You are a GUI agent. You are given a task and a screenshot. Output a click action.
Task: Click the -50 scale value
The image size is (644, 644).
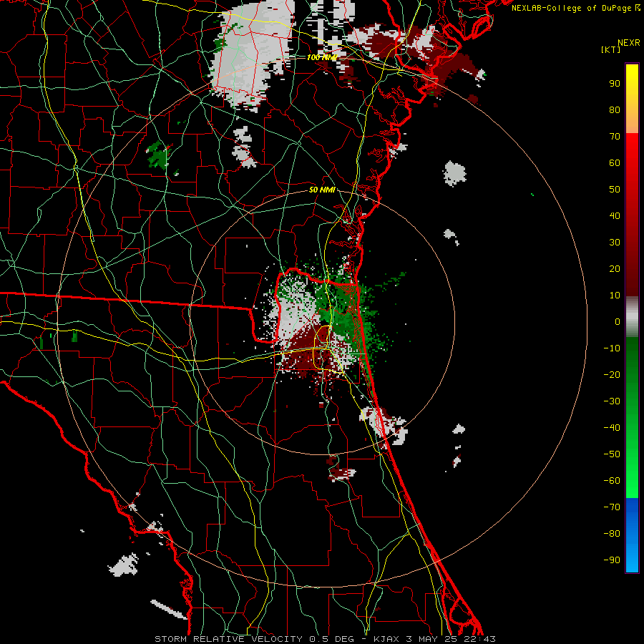[x=612, y=454]
